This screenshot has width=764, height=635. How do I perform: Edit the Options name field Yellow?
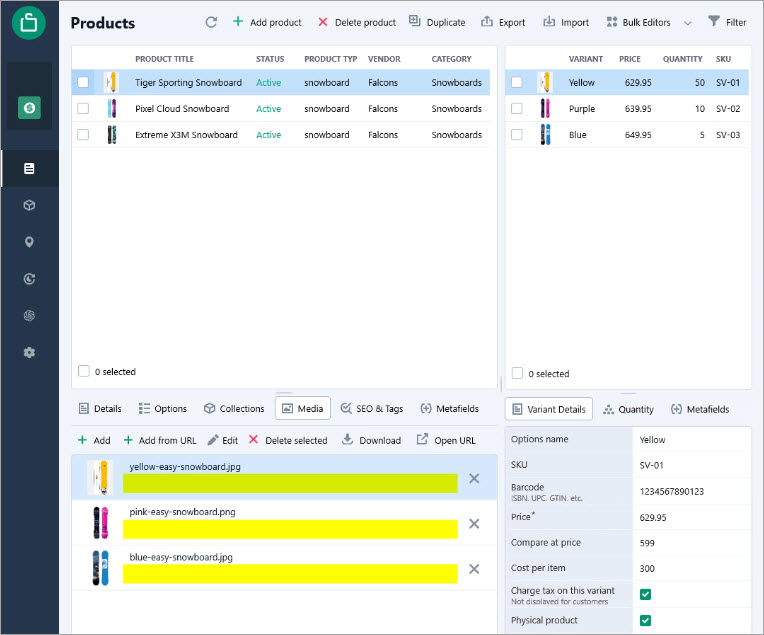click(x=691, y=440)
